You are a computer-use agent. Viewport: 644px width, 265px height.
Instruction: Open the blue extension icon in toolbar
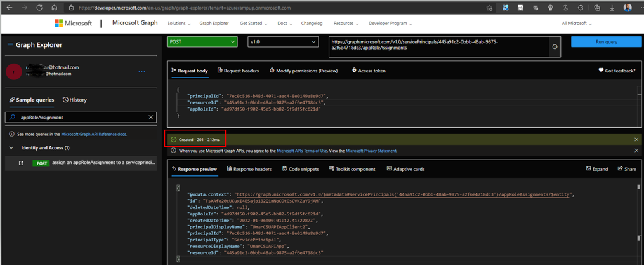(506, 8)
